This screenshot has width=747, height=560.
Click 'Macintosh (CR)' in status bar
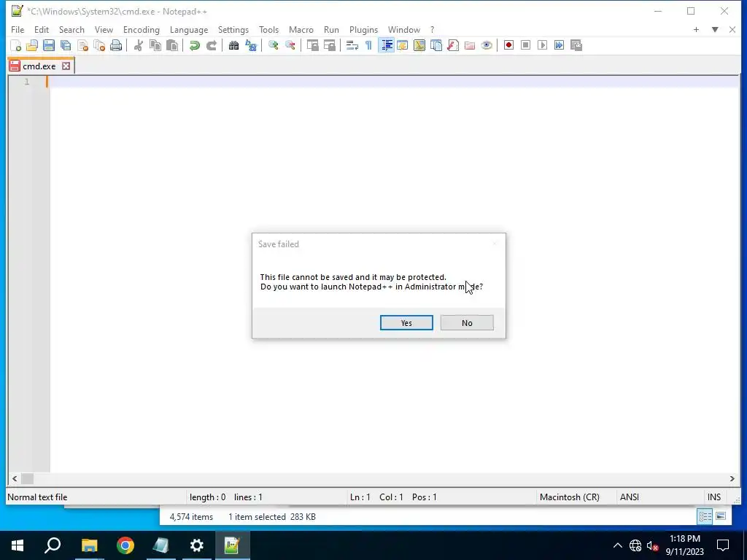click(569, 497)
